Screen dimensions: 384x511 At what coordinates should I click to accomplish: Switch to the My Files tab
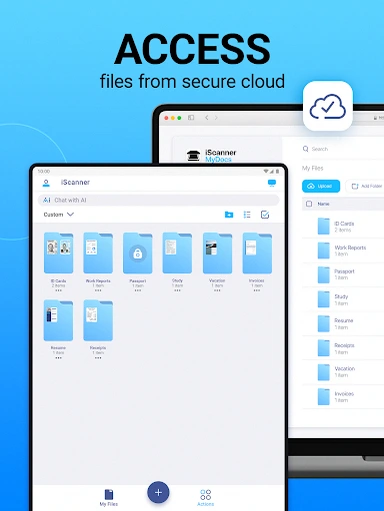[x=109, y=498]
